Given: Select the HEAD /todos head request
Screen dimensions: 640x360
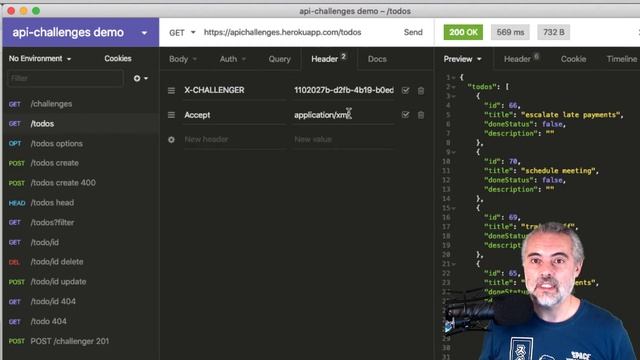Looking at the screenshot, I should 81,203.
